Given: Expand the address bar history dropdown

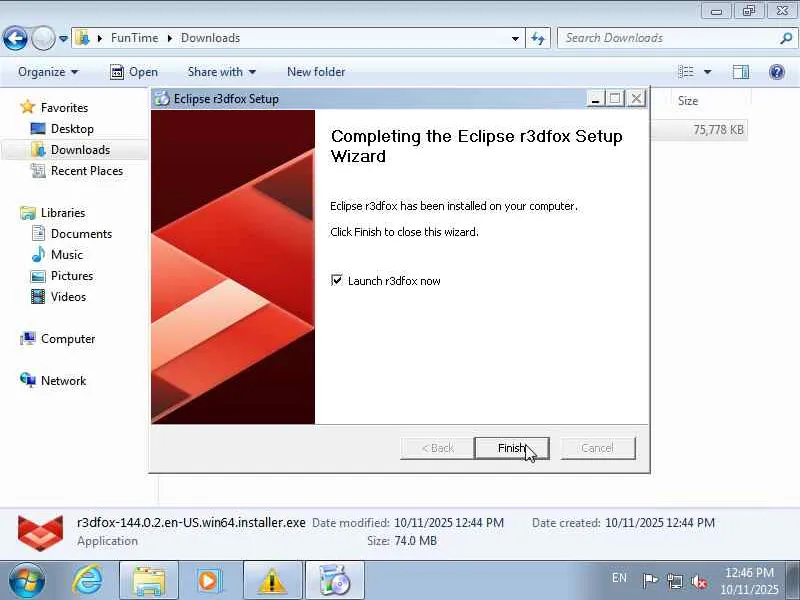Looking at the screenshot, I should coord(515,38).
